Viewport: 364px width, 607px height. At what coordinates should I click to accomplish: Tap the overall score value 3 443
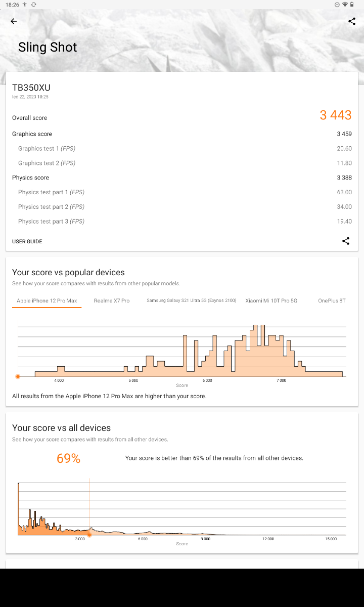coord(335,115)
